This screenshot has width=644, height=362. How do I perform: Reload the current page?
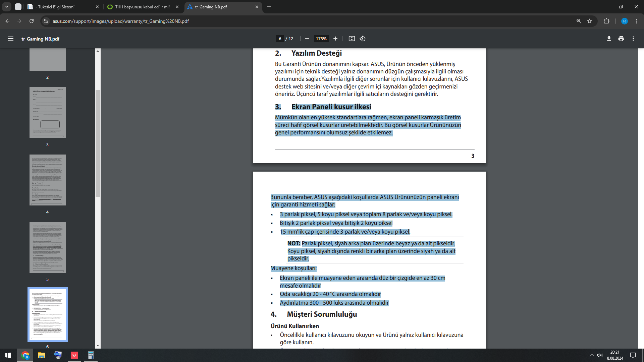click(x=32, y=21)
